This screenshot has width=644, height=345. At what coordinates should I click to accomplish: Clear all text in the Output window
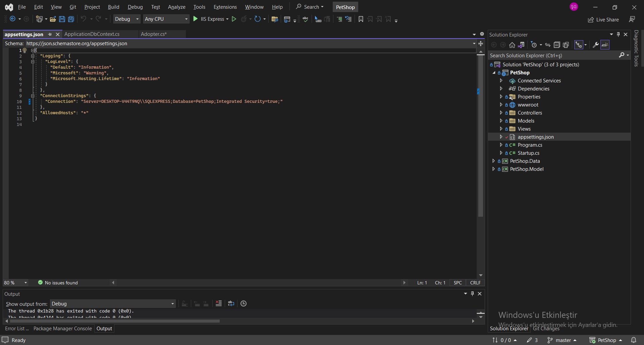tap(218, 304)
